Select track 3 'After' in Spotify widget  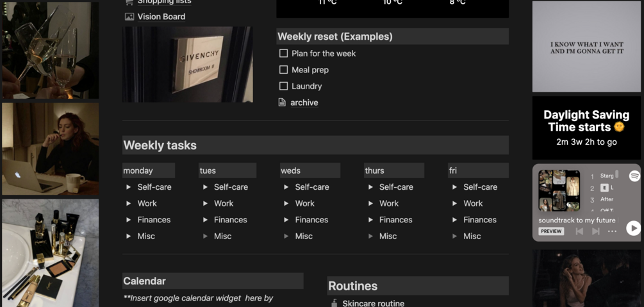pos(607,199)
